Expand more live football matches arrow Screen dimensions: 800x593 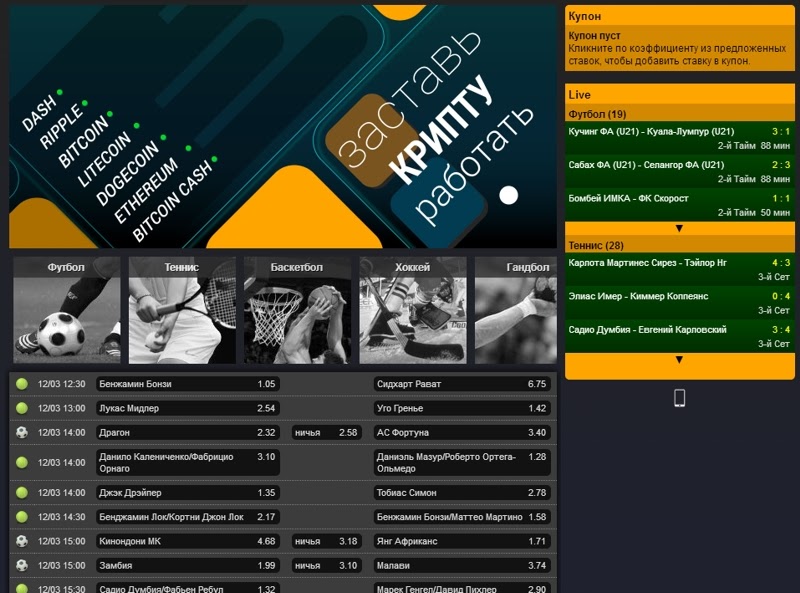tap(679, 228)
